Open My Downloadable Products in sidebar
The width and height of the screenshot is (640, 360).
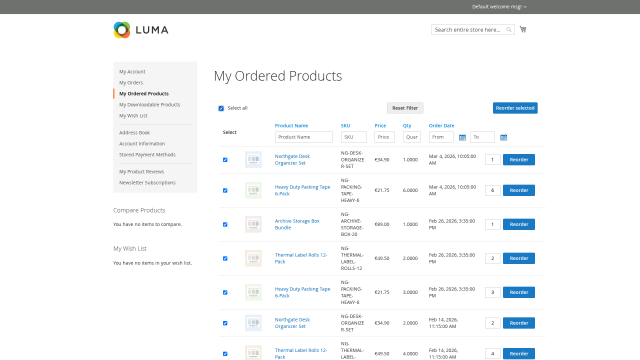(149, 104)
